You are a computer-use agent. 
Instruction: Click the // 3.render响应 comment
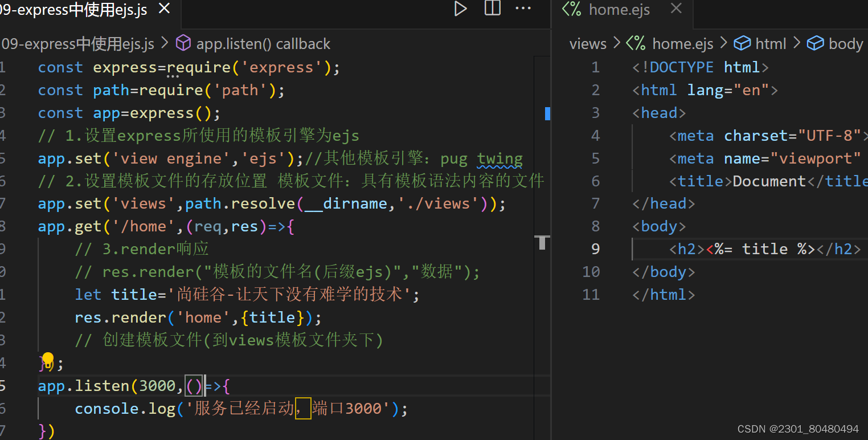[142, 249]
